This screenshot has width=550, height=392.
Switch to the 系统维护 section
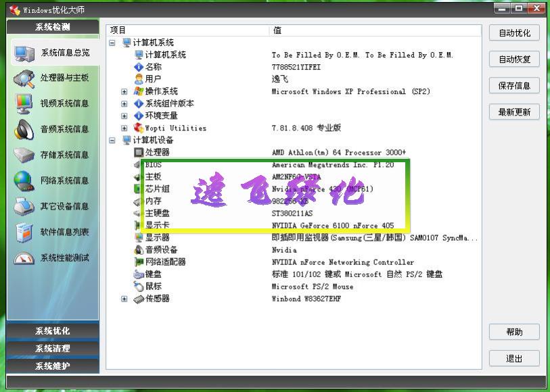[x=53, y=366]
